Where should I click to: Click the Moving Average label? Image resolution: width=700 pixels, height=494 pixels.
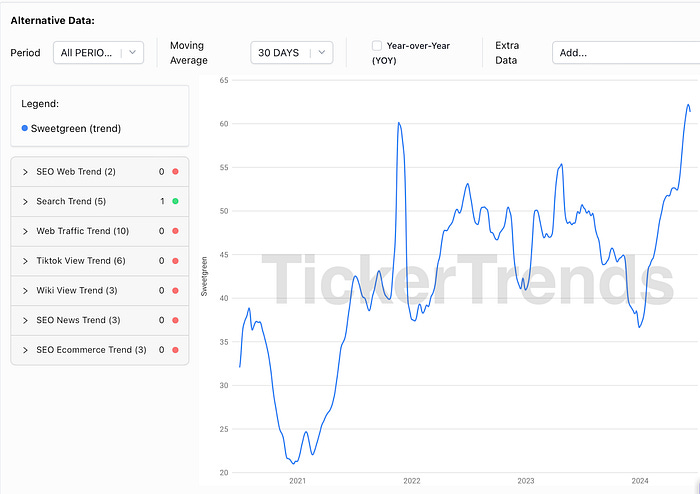coord(188,53)
